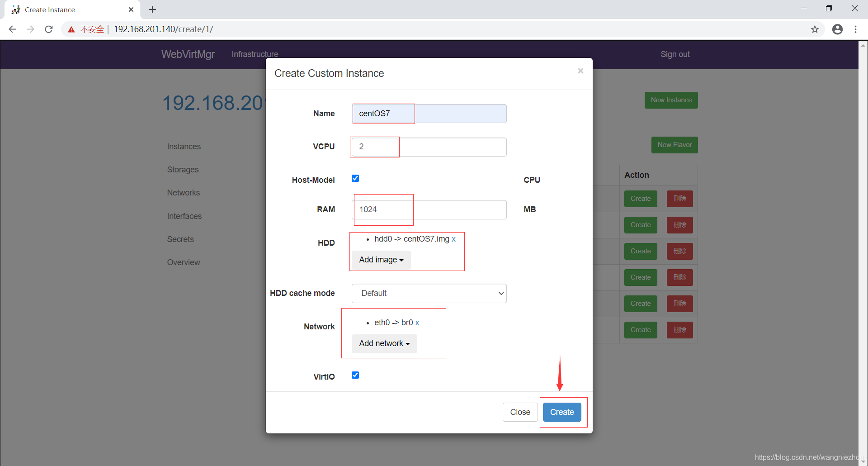
Task: Click the Close button in dialog
Action: (520, 412)
